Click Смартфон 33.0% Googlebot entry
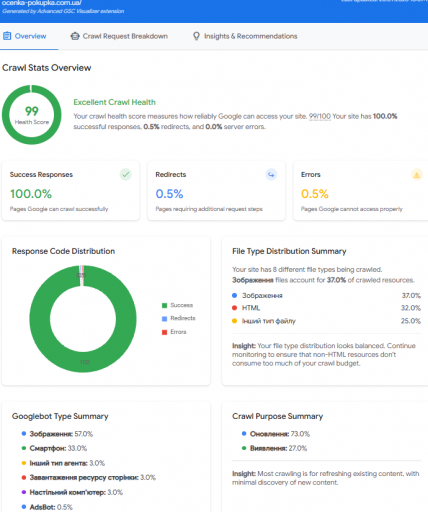This screenshot has height=512, width=428. pos(54,448)
